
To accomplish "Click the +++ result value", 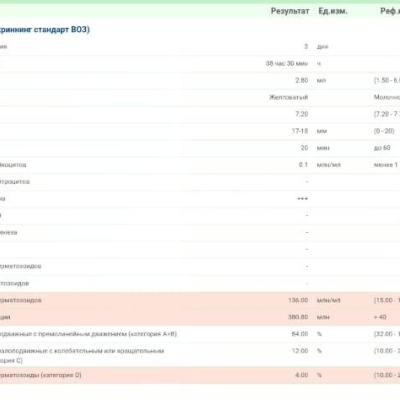I will [x=303, y=199].
